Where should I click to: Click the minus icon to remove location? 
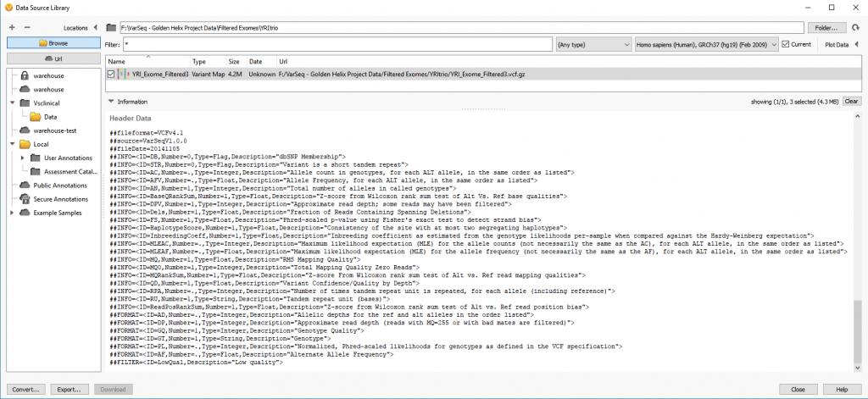[x=27, y=28]
